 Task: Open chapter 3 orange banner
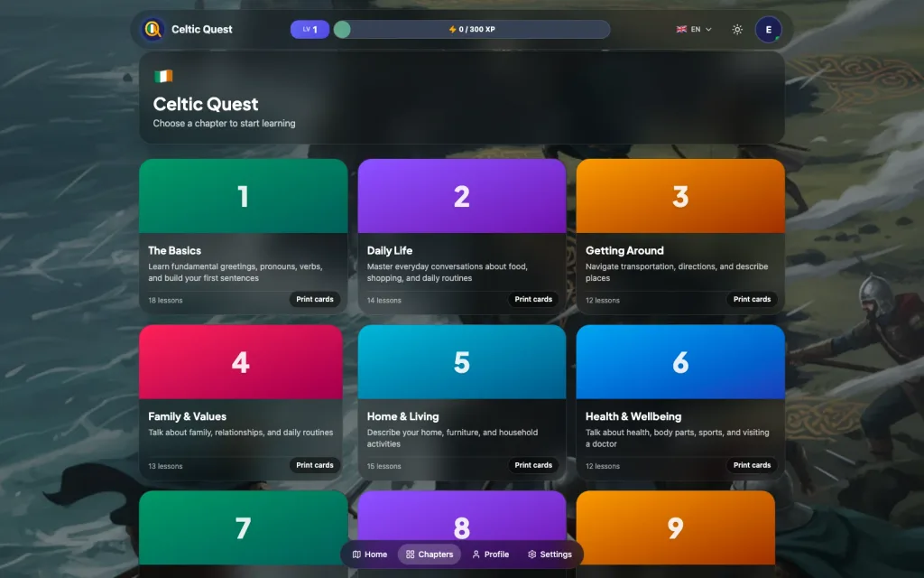point(680,196)
